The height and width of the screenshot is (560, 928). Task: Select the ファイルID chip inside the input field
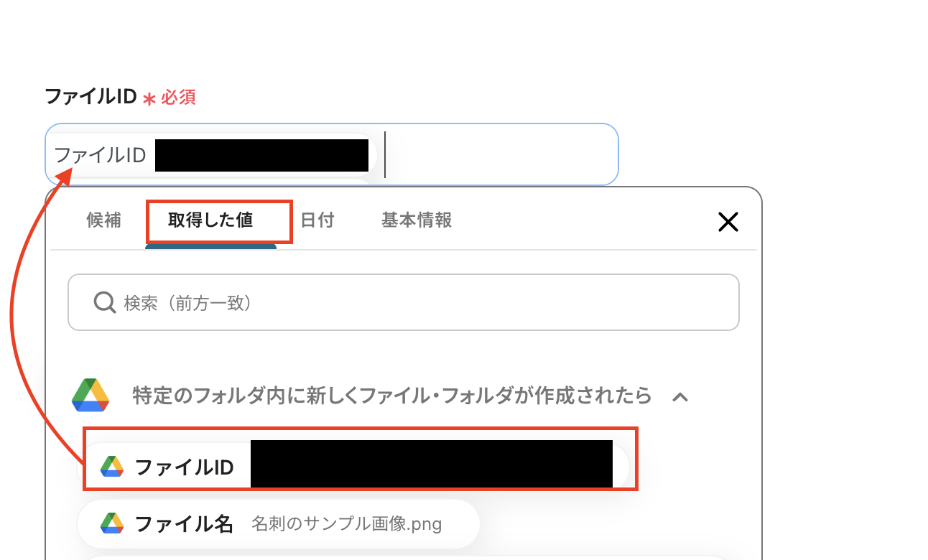213,154
